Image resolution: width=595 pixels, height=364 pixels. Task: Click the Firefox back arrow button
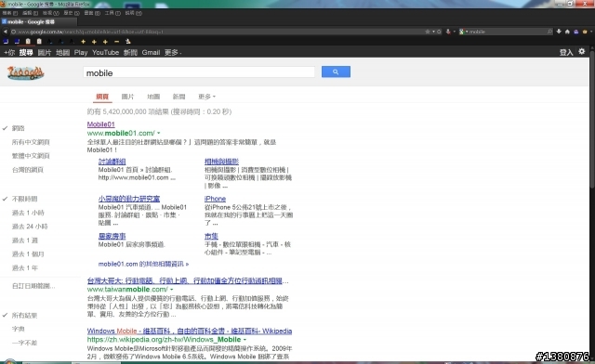pyautogui.click(x=5, y=32)
